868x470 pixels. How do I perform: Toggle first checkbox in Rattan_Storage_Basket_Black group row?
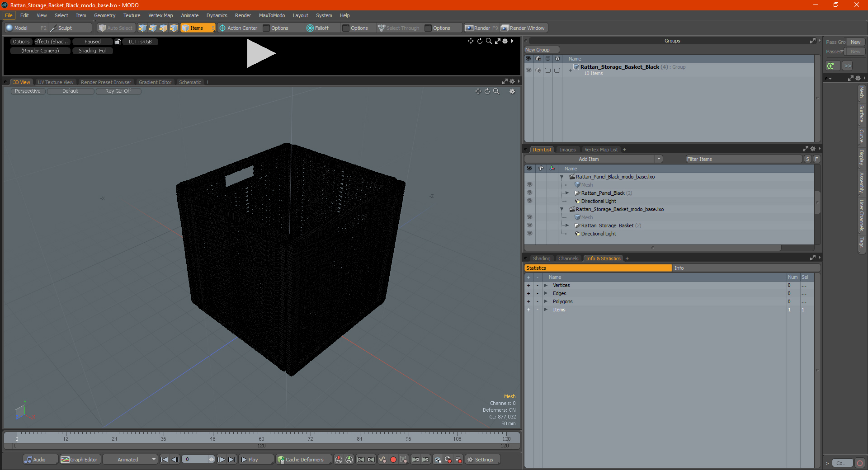point(547,70)
